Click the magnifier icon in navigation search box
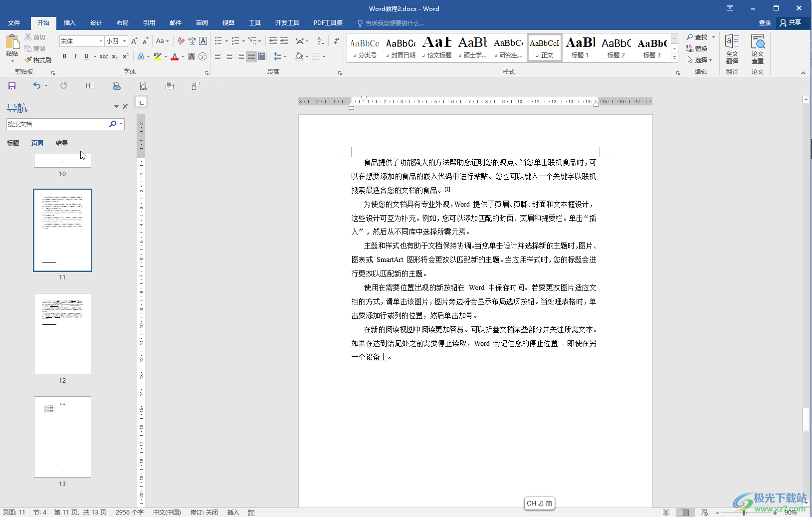 point(113,124)
